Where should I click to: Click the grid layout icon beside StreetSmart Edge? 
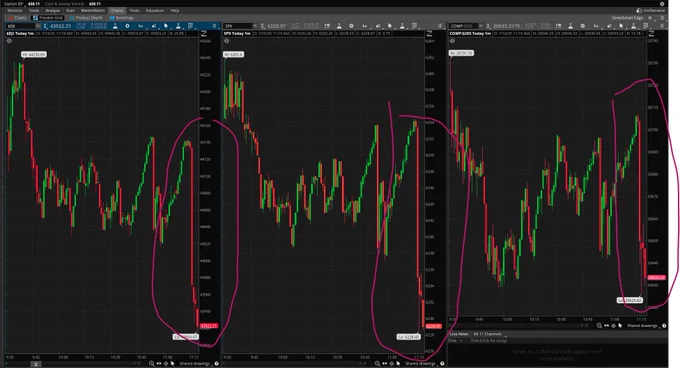tap(650, 18)
